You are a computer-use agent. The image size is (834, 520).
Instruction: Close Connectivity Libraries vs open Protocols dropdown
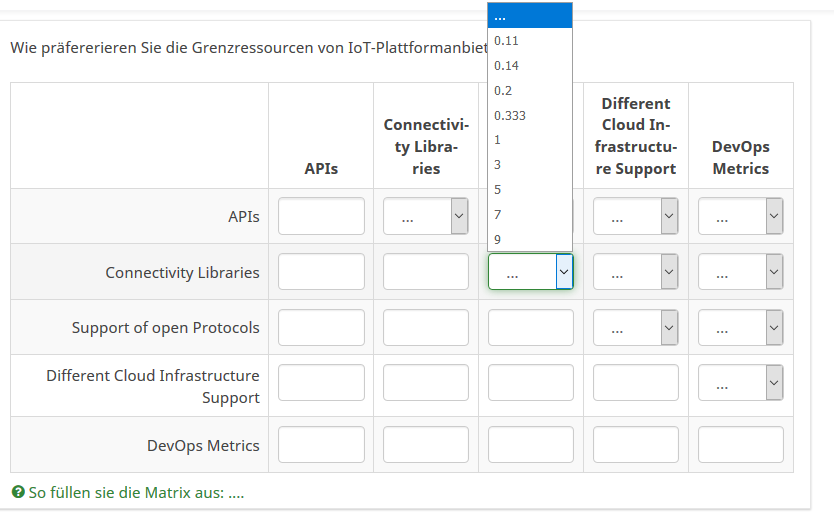(x=530, y=272)
